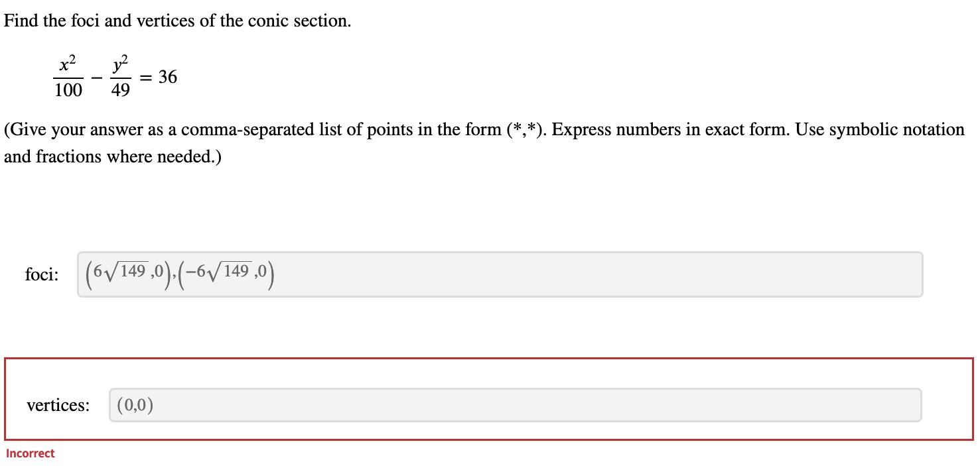Image resolution: width=980 pixels, height=466 pixels.
Task: Select the entered foci answer expression
Action: pyautogui.click(x=179, y=272)
